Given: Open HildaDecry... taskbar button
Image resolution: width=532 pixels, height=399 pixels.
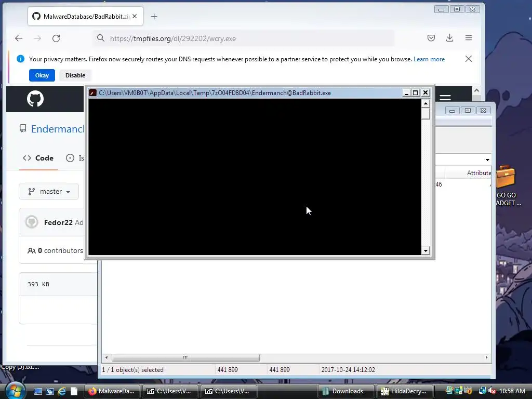Looking at the screenshot, I should [x=404, y=391].
